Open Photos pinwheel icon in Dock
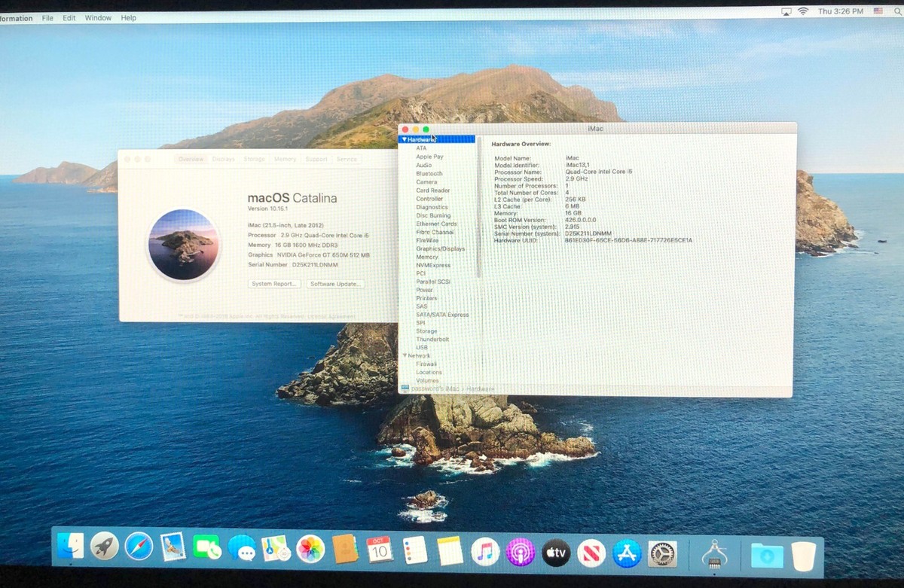Screen dimensions: 904x588 [310, 549]
